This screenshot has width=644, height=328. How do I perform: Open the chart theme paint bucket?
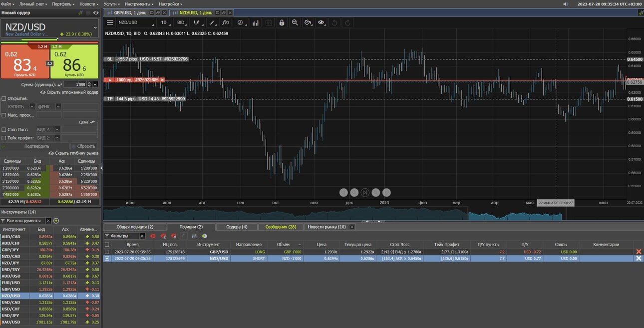point(308,22)
